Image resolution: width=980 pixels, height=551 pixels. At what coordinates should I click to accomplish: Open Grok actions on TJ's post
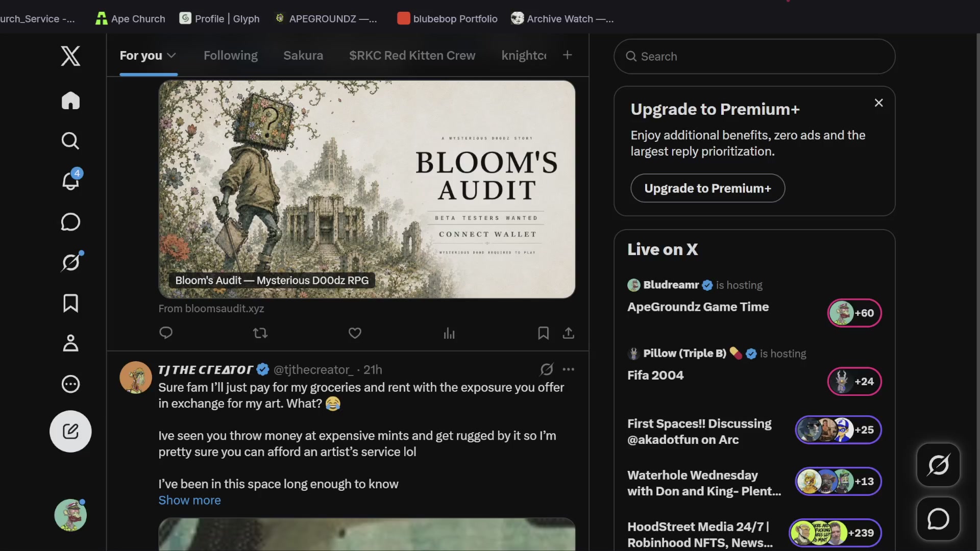547,369
